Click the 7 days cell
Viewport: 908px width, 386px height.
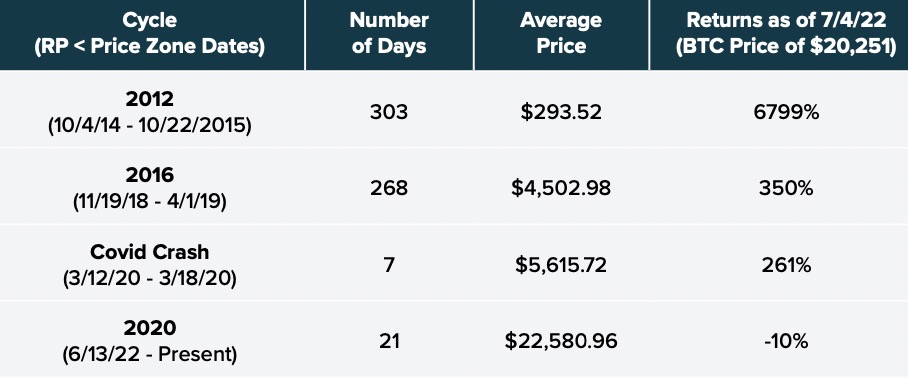[x=389, y=264]
